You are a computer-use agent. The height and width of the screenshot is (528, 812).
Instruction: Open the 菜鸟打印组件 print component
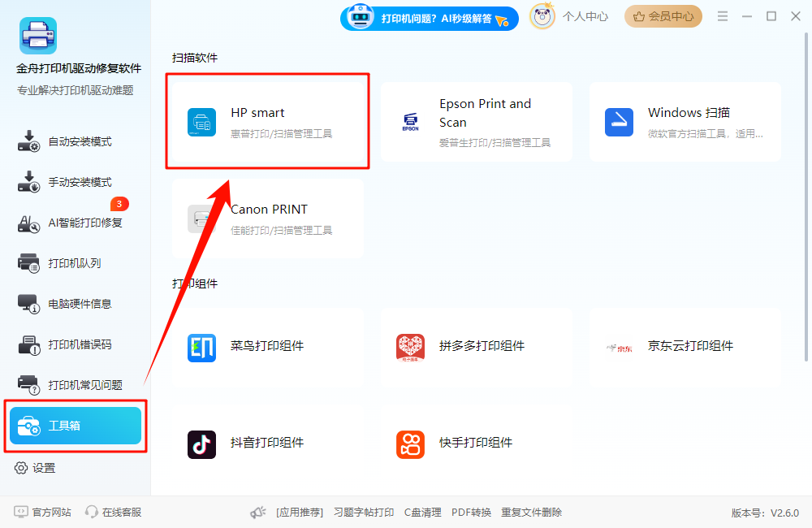(x=267, y=346)
